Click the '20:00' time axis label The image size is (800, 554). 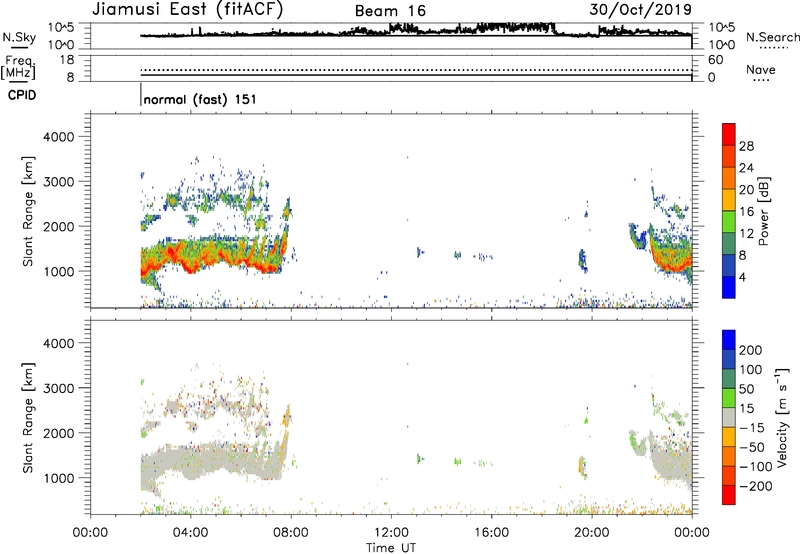point(591,533)
